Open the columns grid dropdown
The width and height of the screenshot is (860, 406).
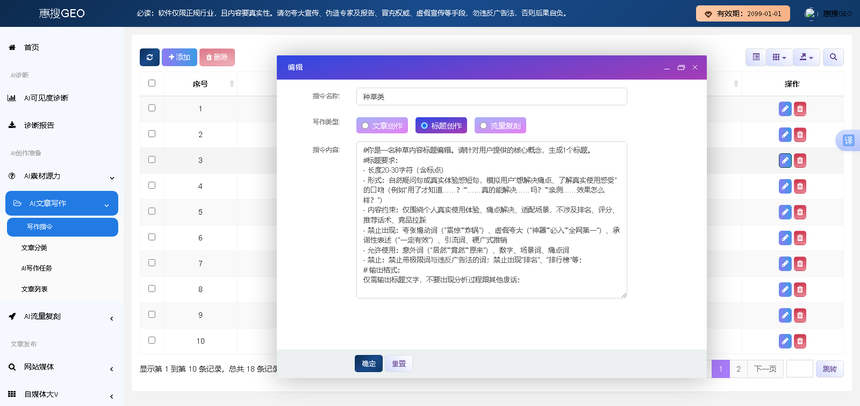click(x=779, y=57)
